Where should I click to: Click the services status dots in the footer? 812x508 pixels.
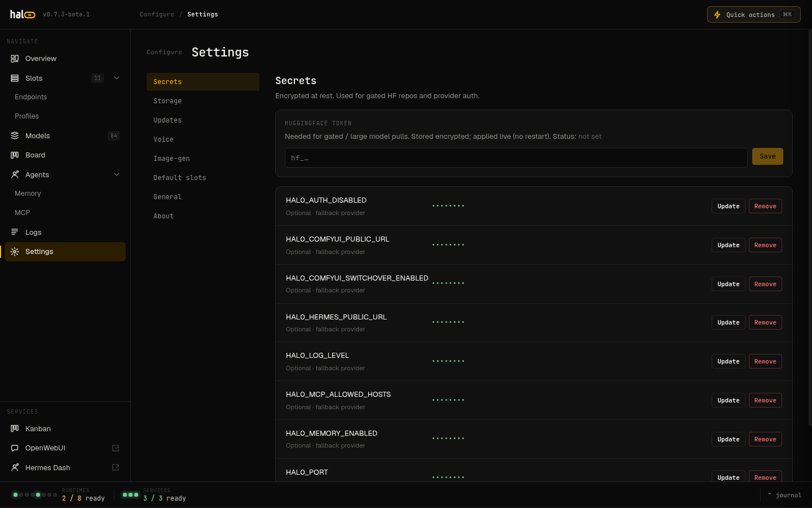(130, 495)
